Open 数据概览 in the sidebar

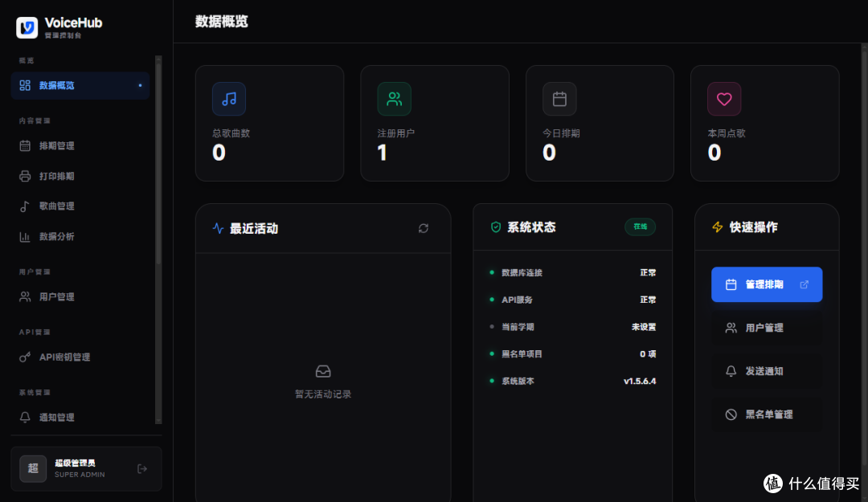tap(80, 85)
